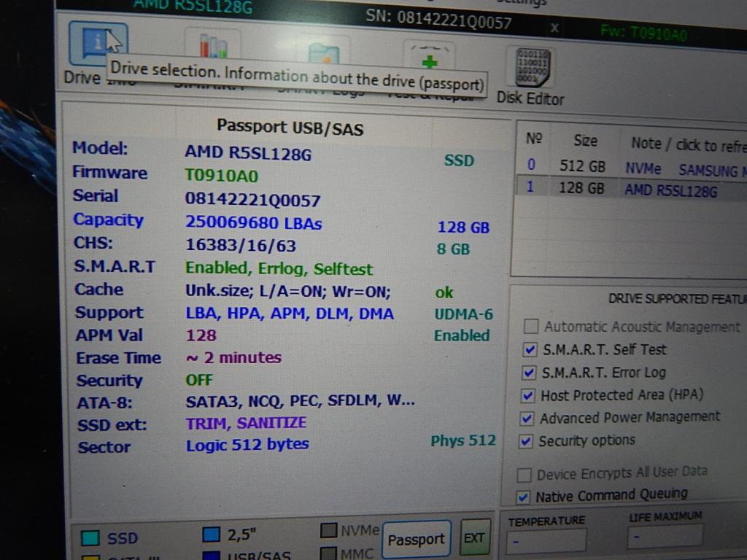The width and height of the screenshot is (747, 560).
Task: Click the Passport button
Action: 417,539
